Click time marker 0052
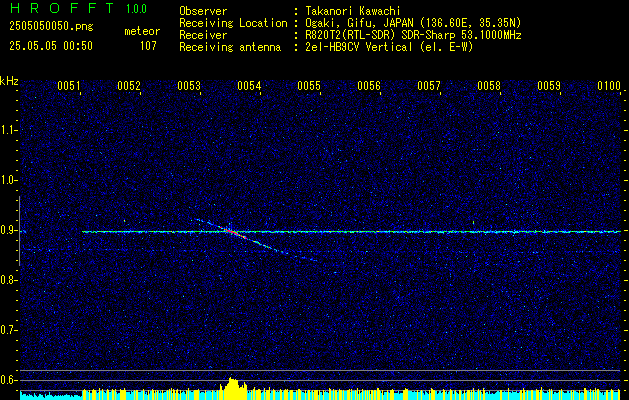Image resolution: width=629 pixels, height=400 pixels. pyautogui.click(x=129, y=86)
